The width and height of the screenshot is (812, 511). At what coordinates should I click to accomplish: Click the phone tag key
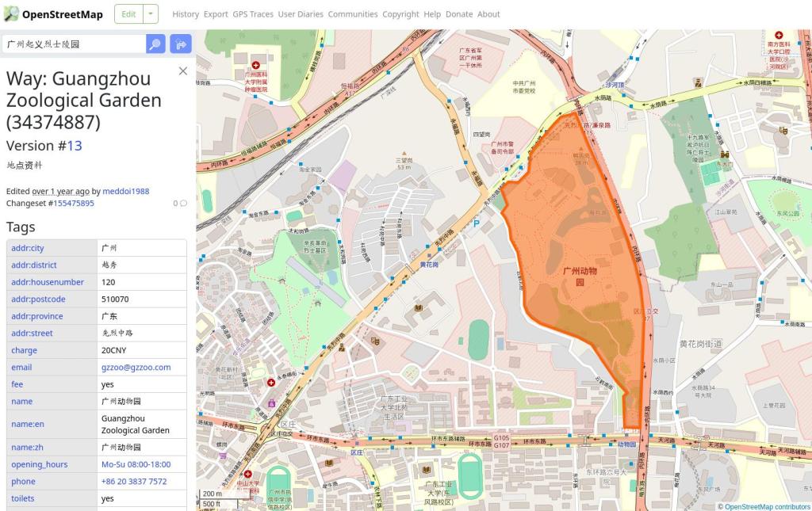point(23,482)
